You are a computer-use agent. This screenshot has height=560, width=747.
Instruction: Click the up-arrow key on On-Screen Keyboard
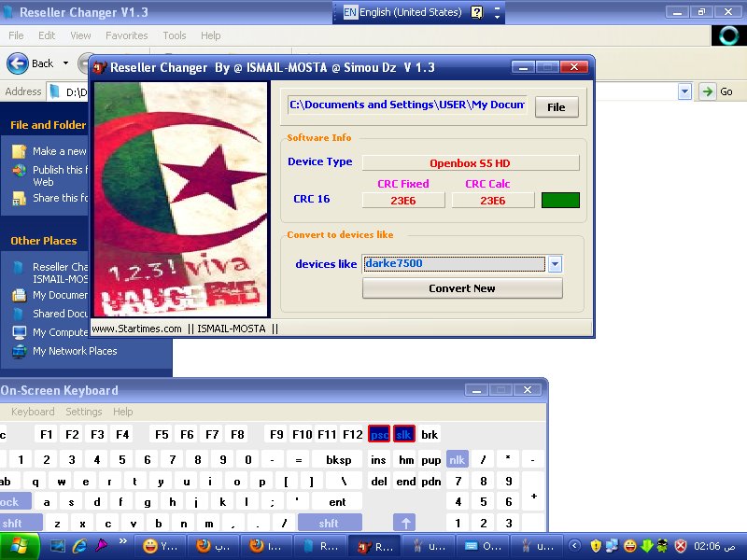point(404,524)
